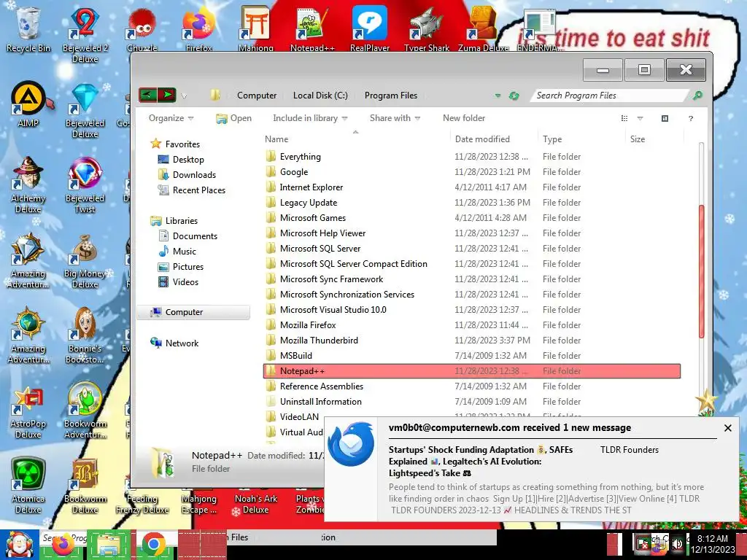The width and height of the screenshot is (747, 560).
Task: Refresh the Program Files folder view
Action: point(514,96)
